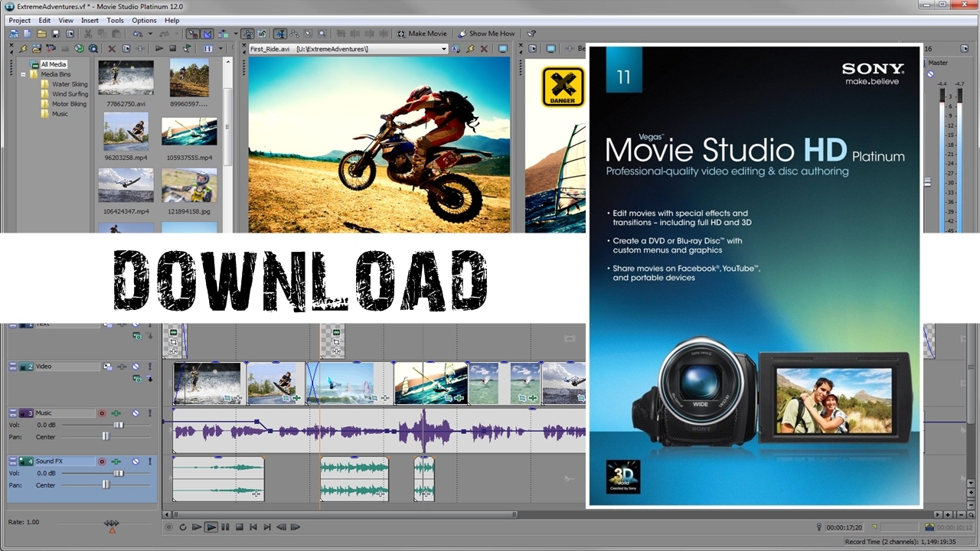Open the Auto Ripple dropdown arrow
Screen dimensions: 980x551
236,34
